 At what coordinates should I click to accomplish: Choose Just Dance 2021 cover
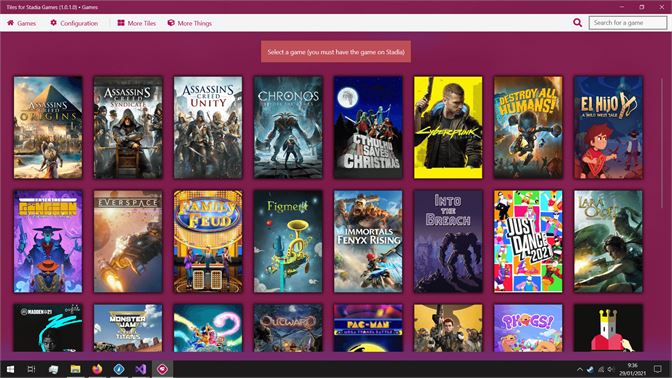pos(528,241)
